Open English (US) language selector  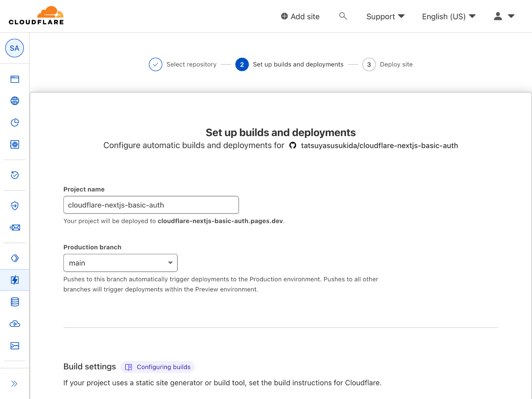[449, 16]
